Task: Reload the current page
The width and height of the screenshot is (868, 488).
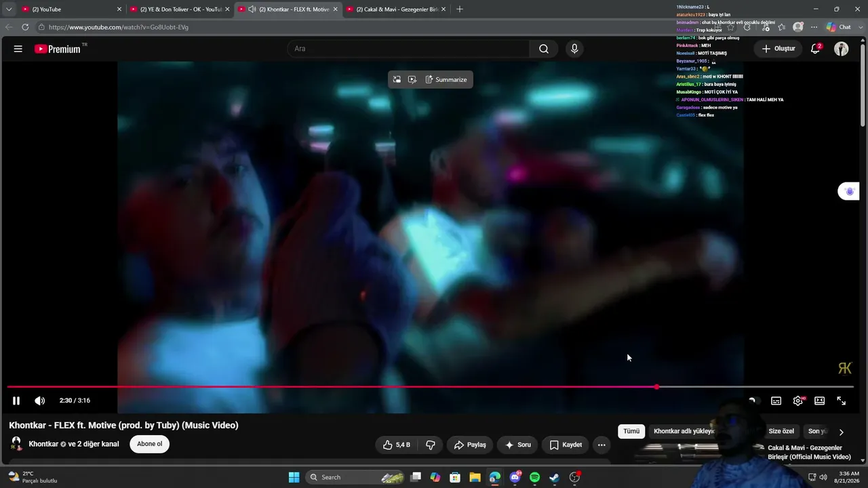Action: [25, 27]
